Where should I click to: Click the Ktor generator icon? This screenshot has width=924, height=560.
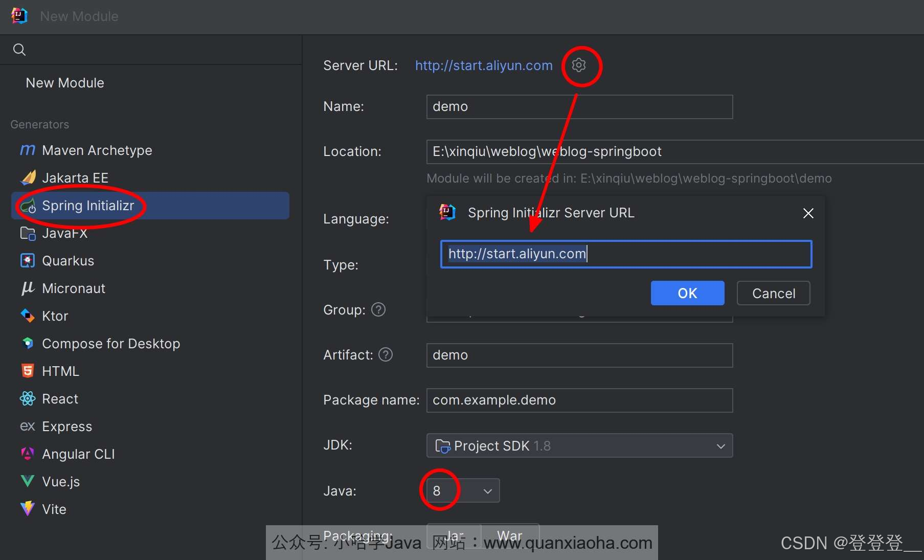coord(28,316)
